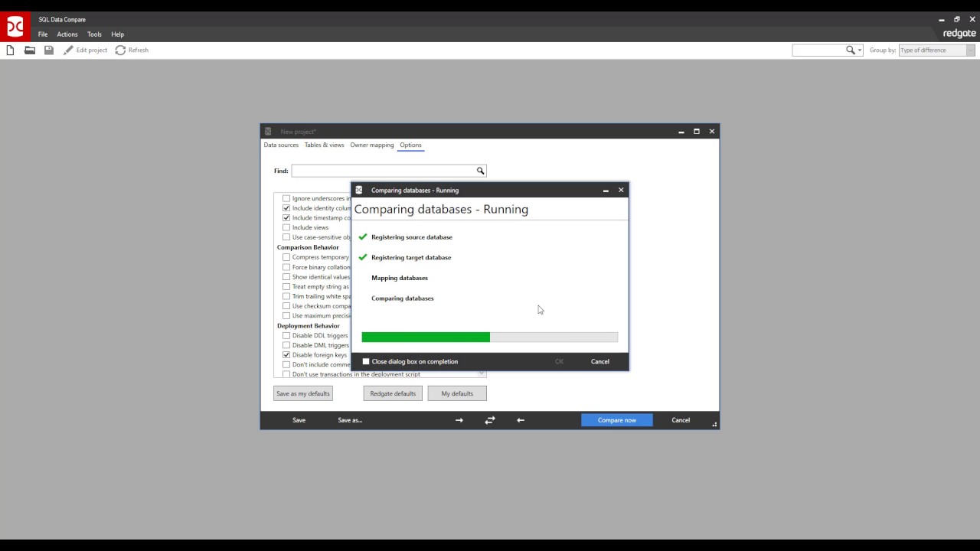Click the redgate logo in the header

(x=959, y=34)
